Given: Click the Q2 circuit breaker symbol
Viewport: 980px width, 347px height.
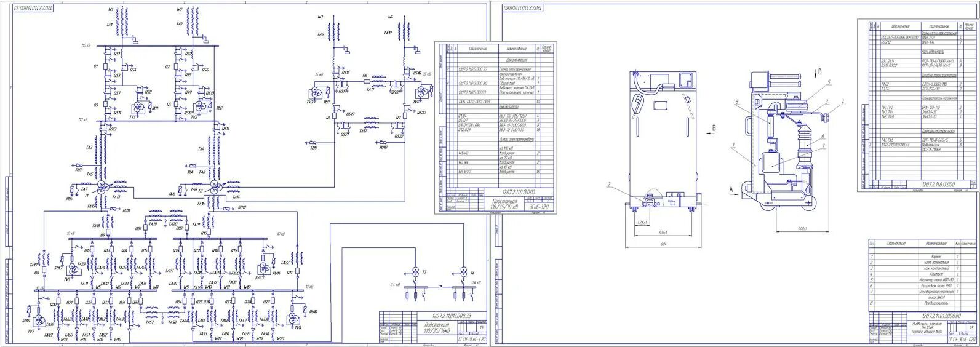Looking at the screenshot, I should point(177,66).
